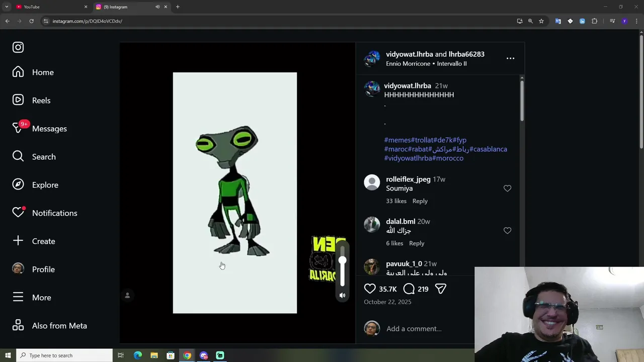Share the post via paper-plane icon
The image size is (644, 362).
[x=441, y=289]
